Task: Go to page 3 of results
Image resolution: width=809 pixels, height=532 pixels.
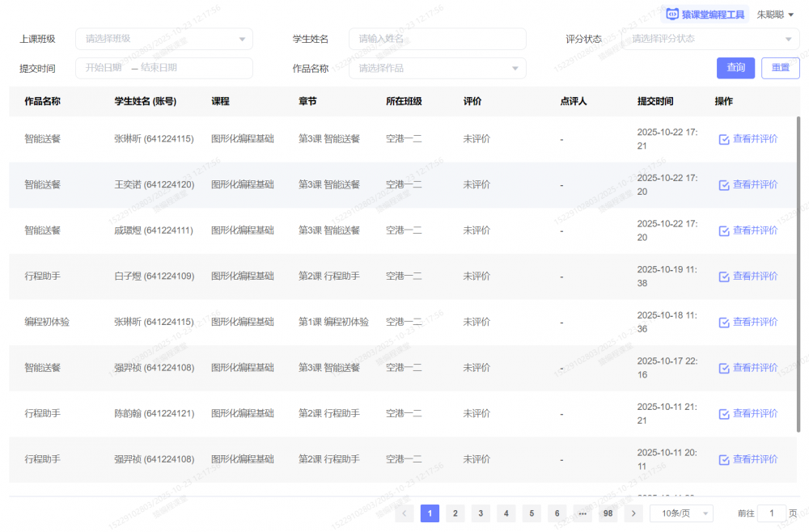Action: pyautogui.click(x=481, y=513)
